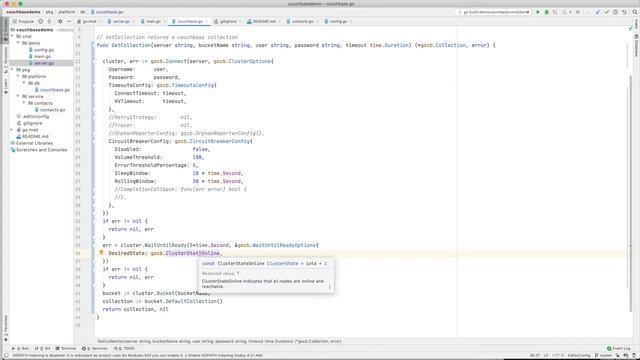Click the master Git branch widget
The width and height of the screenshot is (640, 360).
603,356
